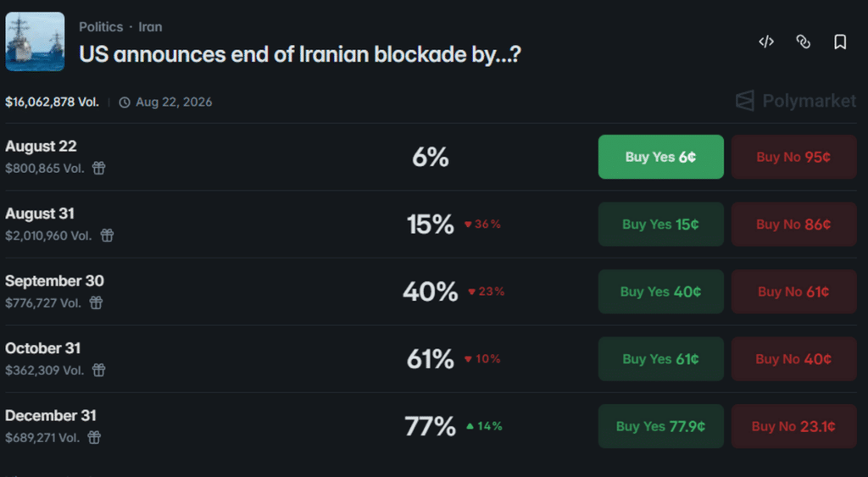
Task: Buy Yes at 6¢ for August 22
Action: click(x=660, y=157)
